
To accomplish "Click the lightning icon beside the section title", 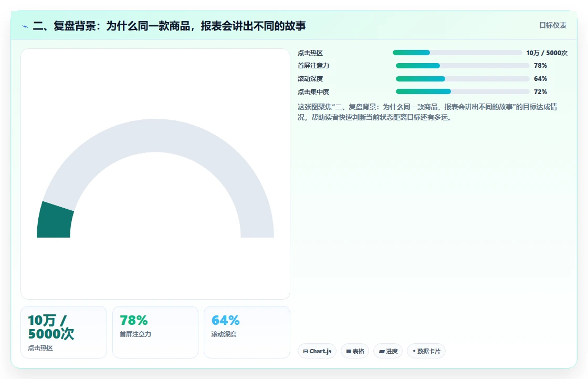I will 25,26.
